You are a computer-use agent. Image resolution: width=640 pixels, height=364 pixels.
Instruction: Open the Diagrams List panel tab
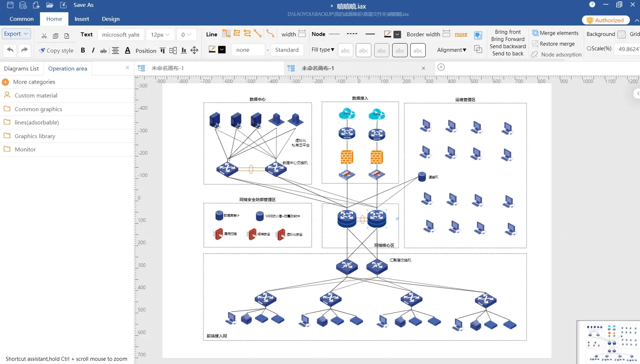(21, 68)
